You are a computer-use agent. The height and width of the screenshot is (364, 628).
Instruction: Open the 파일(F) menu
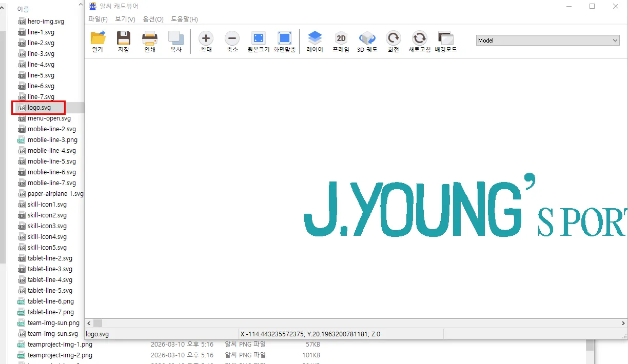coord(97,19)
